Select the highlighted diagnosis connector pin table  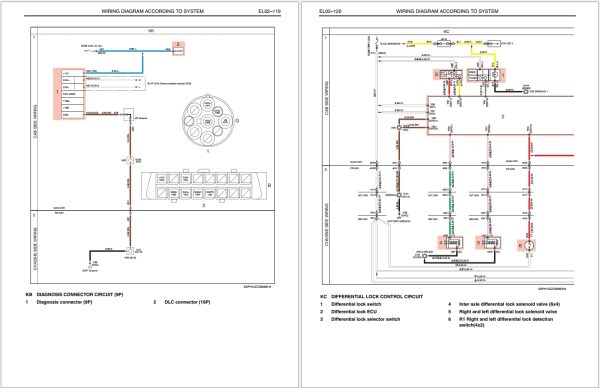(69, 94)
